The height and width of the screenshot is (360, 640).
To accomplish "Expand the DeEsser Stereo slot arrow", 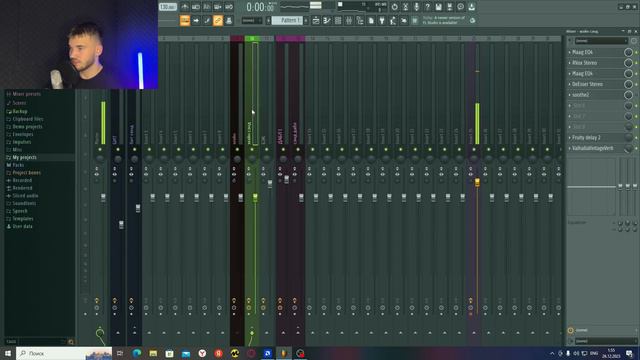I will pos(570,84).
